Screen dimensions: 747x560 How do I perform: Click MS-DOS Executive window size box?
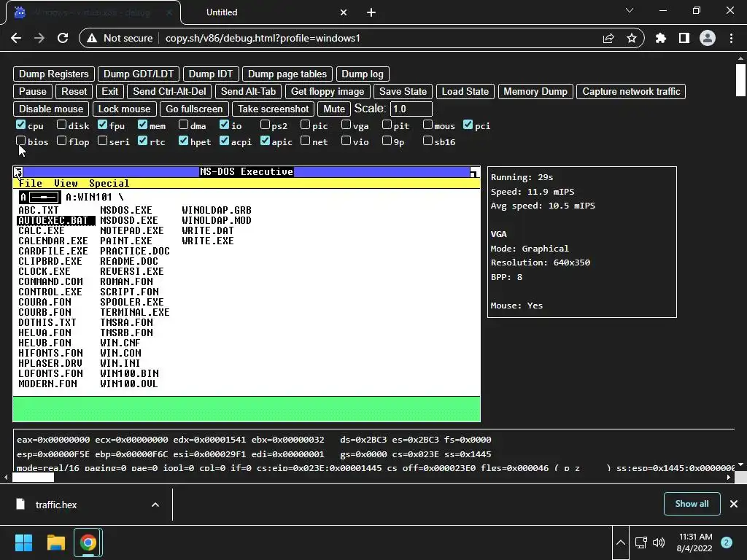tap(474, 172)
